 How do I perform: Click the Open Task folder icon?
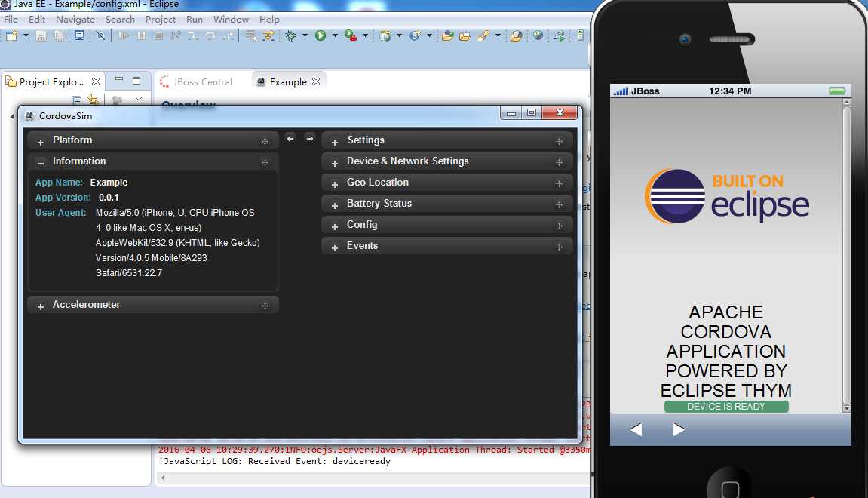(x=465, y=36)
